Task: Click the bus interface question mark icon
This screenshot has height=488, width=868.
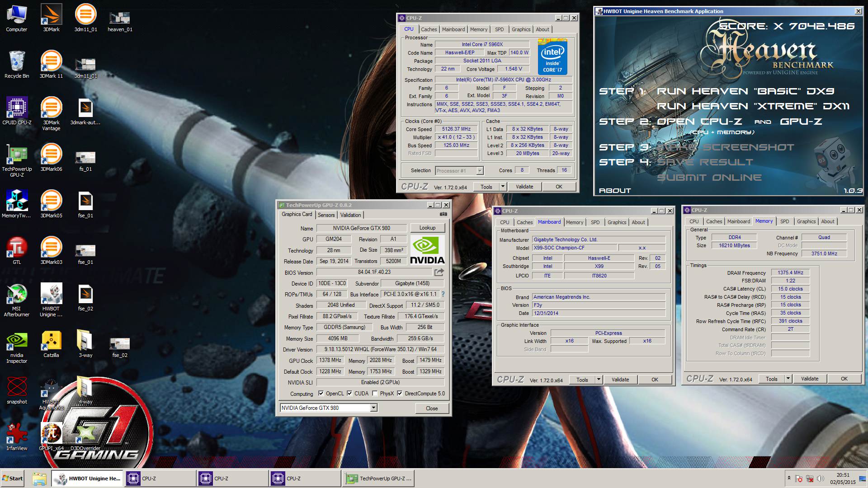Action: coord(443,294)
